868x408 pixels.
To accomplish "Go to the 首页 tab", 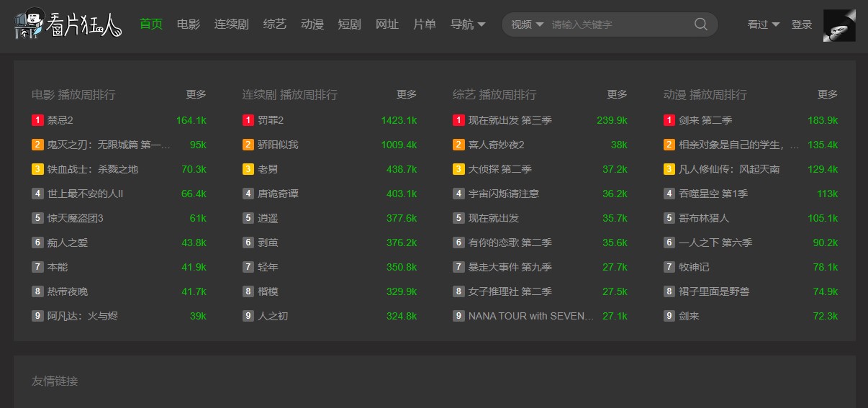I will coord(151,24).
